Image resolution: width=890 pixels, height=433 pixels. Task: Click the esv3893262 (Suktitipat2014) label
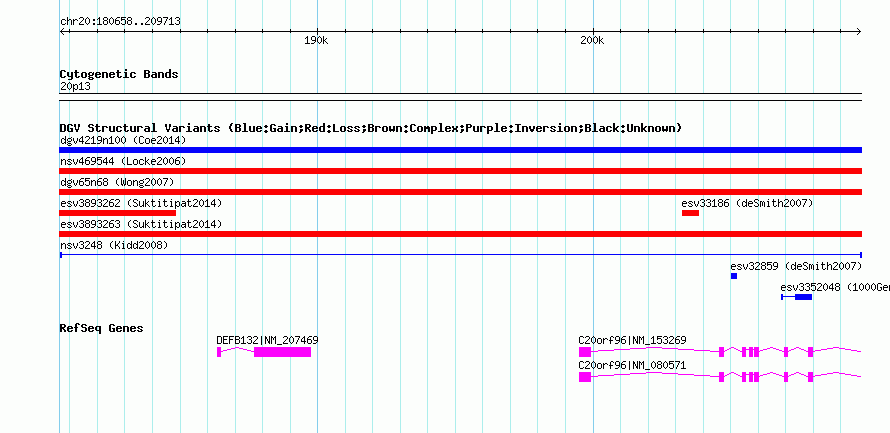coord(141,203)
